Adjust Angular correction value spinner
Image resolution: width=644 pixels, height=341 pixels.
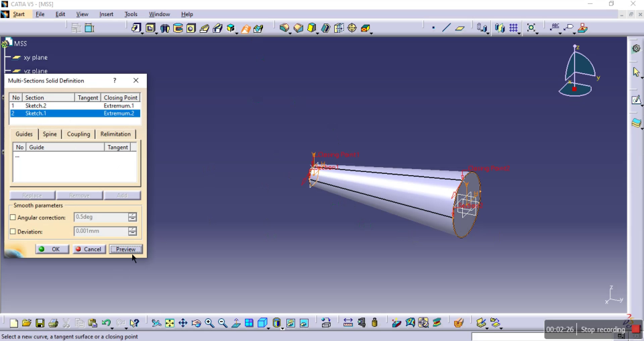132,217
